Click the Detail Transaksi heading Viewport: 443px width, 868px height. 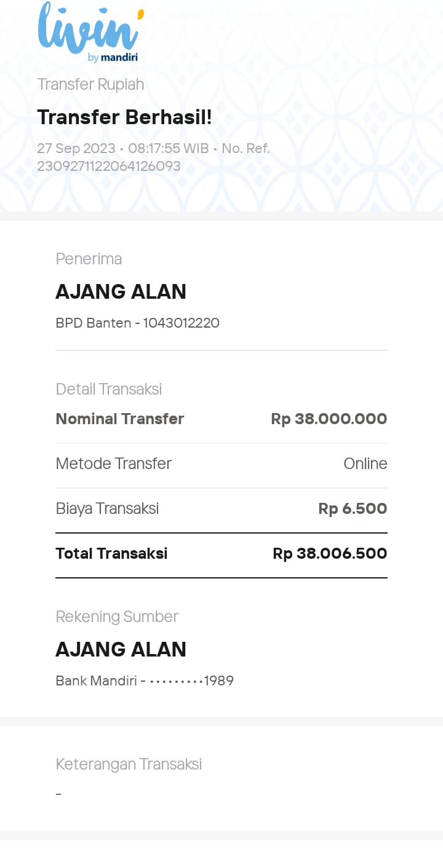click(109, 389)
